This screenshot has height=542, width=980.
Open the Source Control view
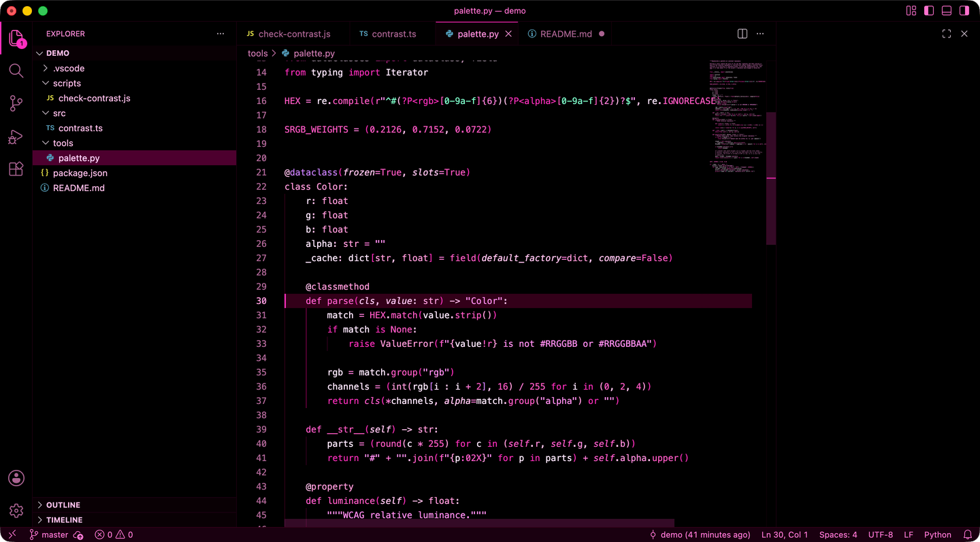pos(16,103)
